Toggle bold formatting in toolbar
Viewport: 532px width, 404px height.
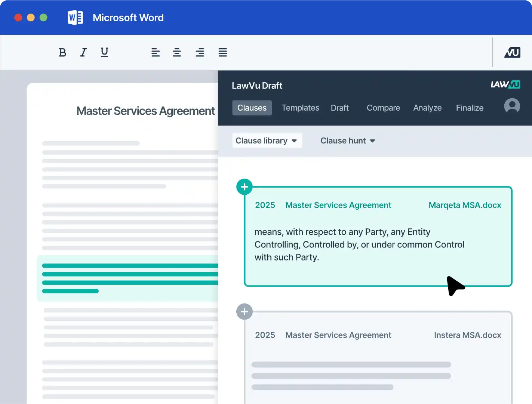62,53
